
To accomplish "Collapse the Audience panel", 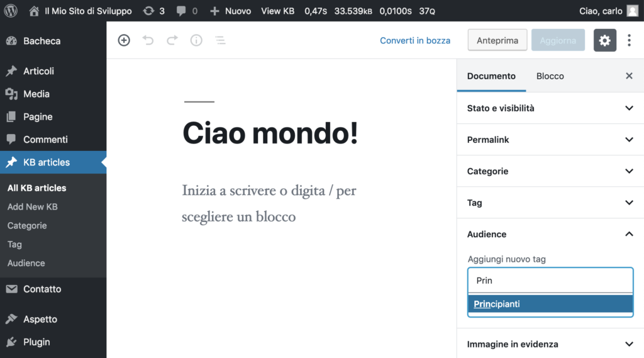I will coord(550,234).
